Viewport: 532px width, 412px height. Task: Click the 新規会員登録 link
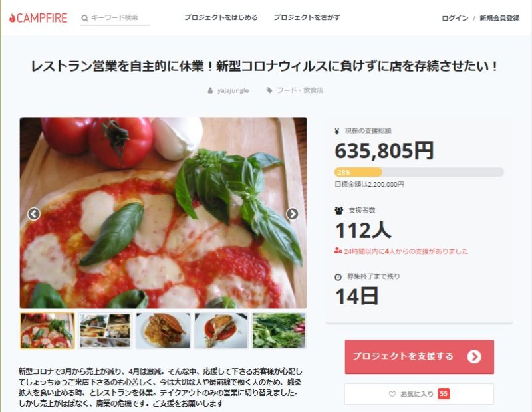tap(499, 18)
